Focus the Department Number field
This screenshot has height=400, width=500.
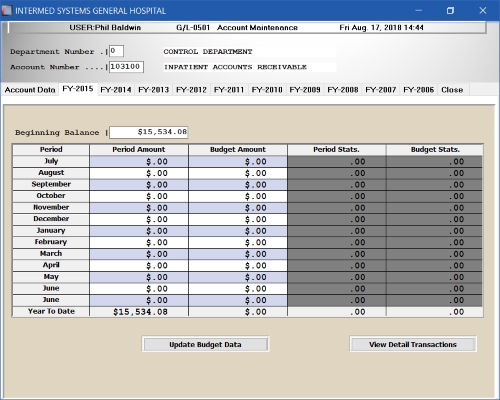coord(116,51)
